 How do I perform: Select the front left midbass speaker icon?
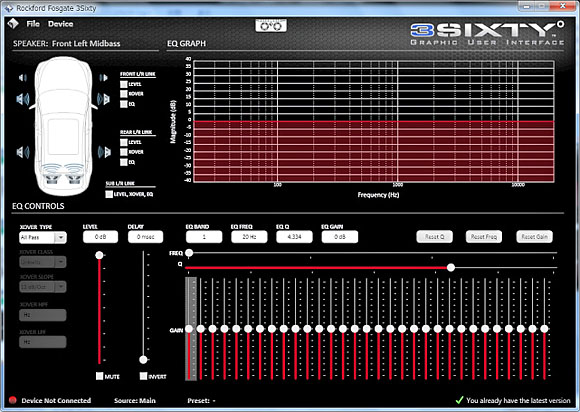tap(23, 99)
